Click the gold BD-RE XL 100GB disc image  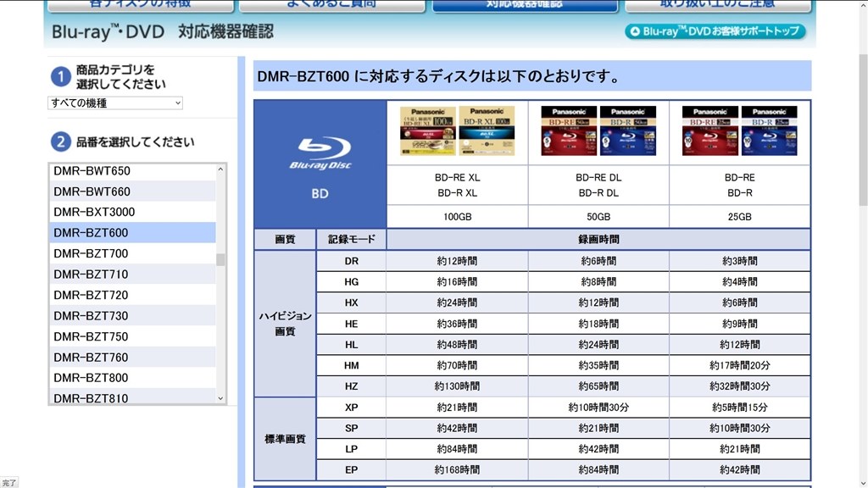point(428,131)
